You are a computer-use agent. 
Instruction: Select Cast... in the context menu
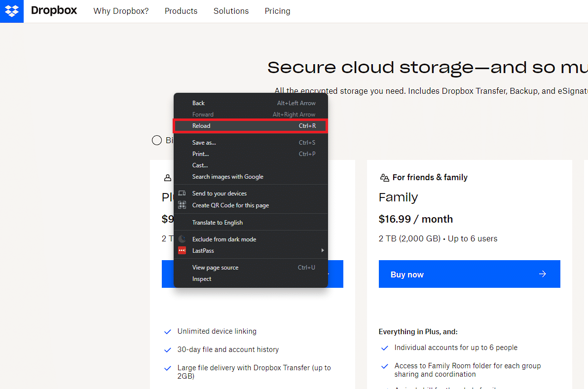point(251,165)
